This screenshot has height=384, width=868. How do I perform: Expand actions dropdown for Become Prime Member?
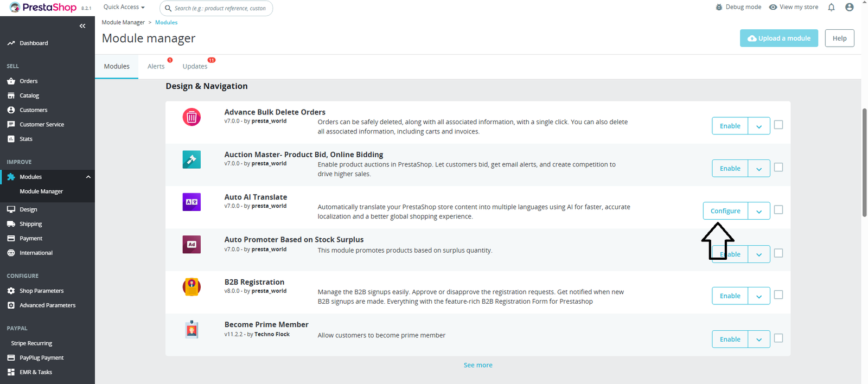coord(759,339)
